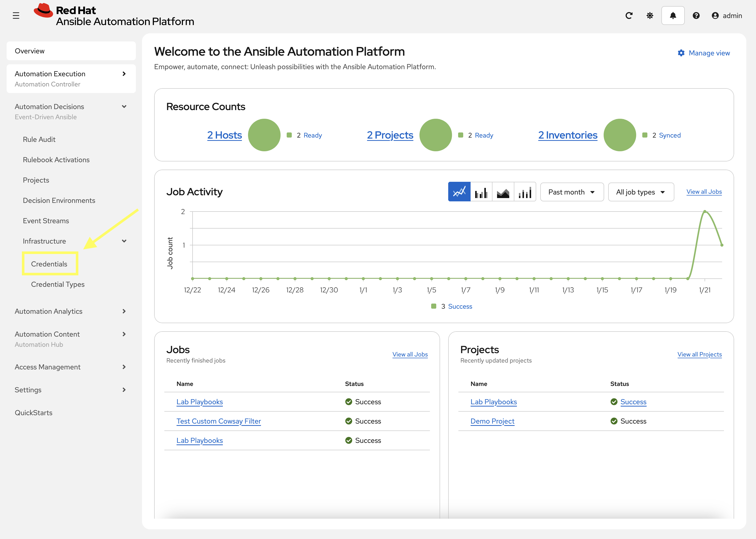This screenshot has width=756, height=539.
Task: Toggle the Success legend green swatch
Action: [x=433, y=306]
